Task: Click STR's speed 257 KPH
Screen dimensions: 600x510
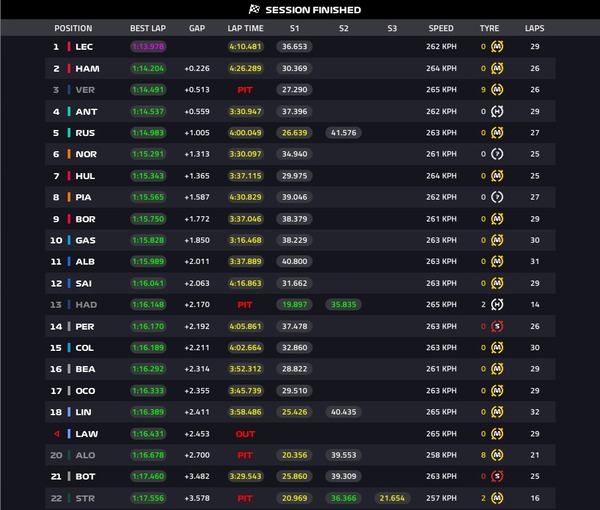Action: (441, 498)
